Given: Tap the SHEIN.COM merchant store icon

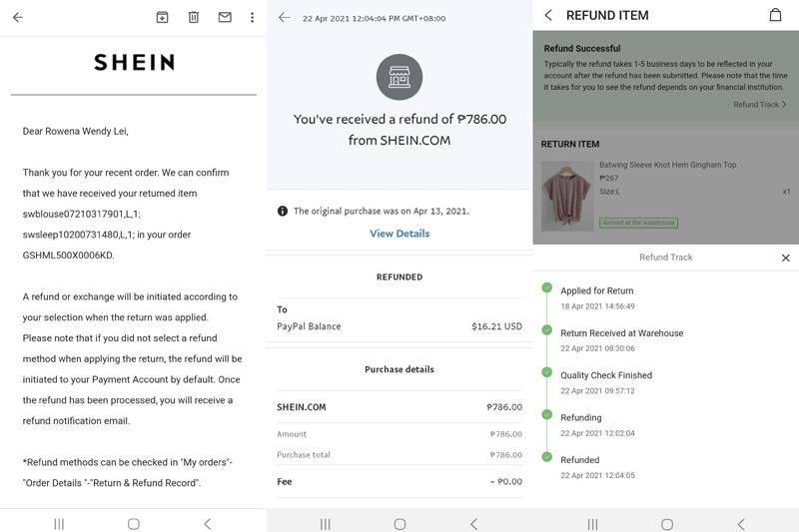Looking at the screenshot, I should [x=399, y=77].
